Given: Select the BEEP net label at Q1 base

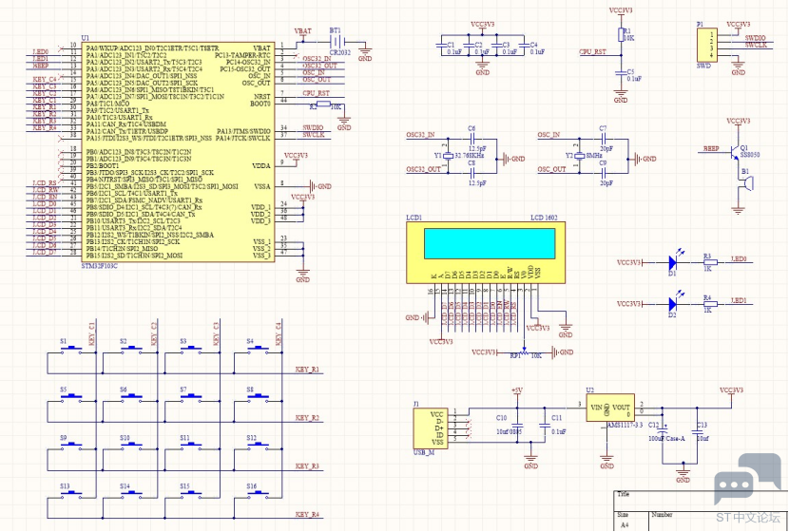Looking at the screenshot, I should tap(711, 149).
